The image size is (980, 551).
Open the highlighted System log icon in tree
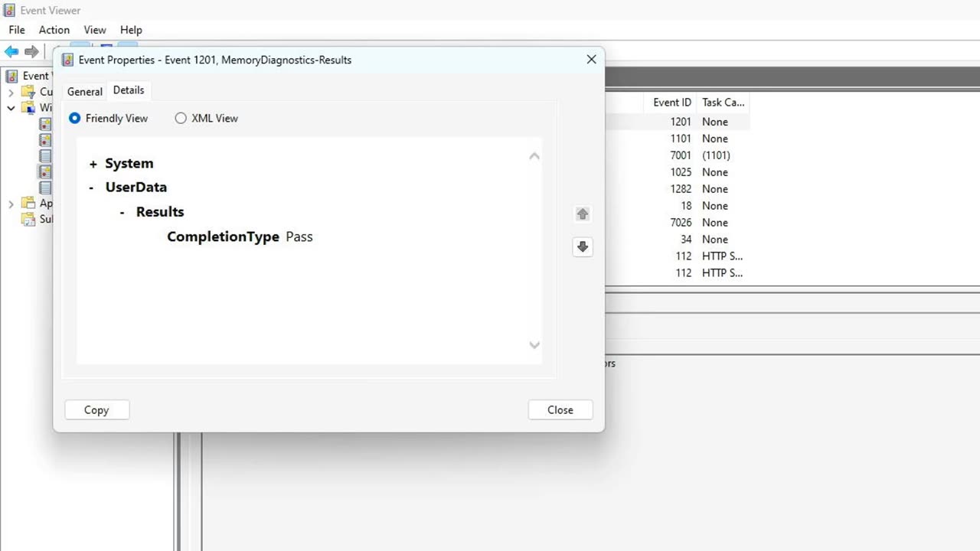46,171
